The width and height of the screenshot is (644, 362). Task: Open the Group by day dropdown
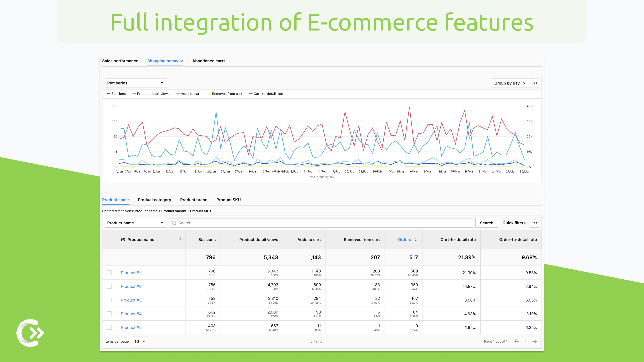510,83
